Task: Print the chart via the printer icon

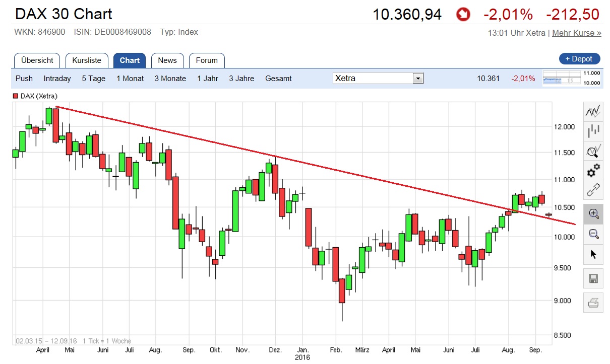Action: [593, 303]
